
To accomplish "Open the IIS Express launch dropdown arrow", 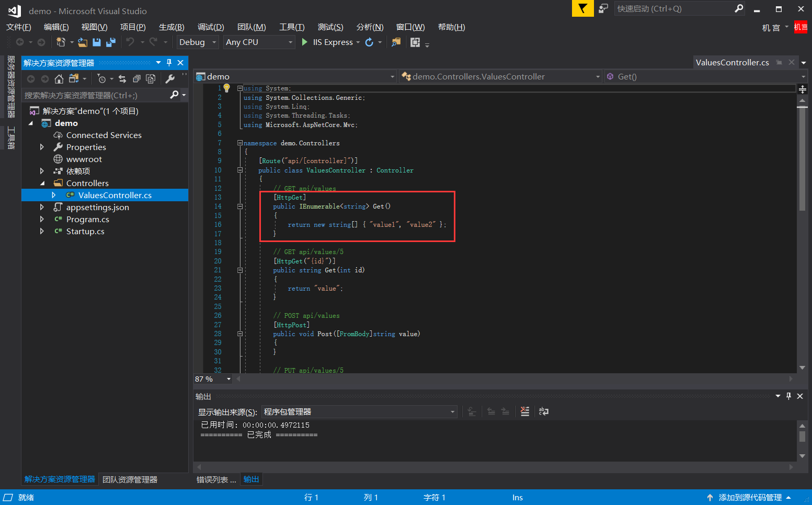I will click(x=358, y=42).
